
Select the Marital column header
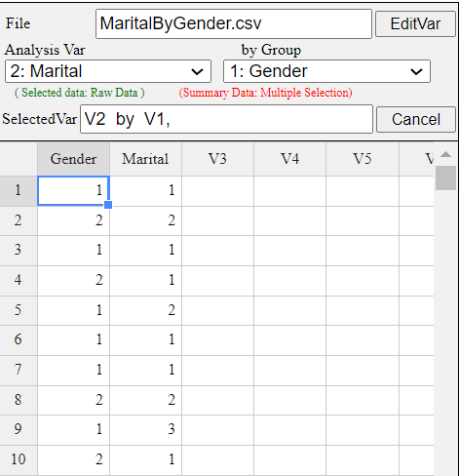[x=145, y=159]
